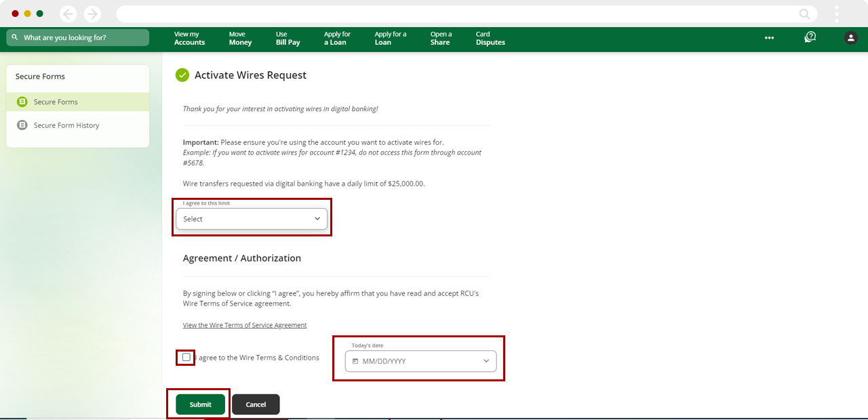Image resolution: width=868 pixels, height=420 pixels.
Task: Click the green window maximize dot
Action: click(39, 14)
